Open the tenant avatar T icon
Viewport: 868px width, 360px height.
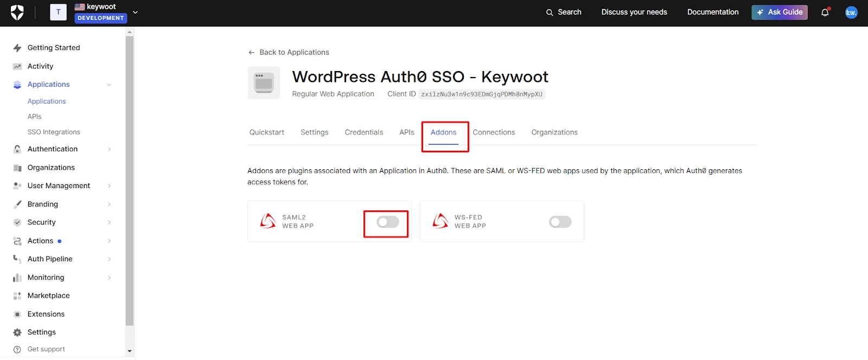[58, 12]
